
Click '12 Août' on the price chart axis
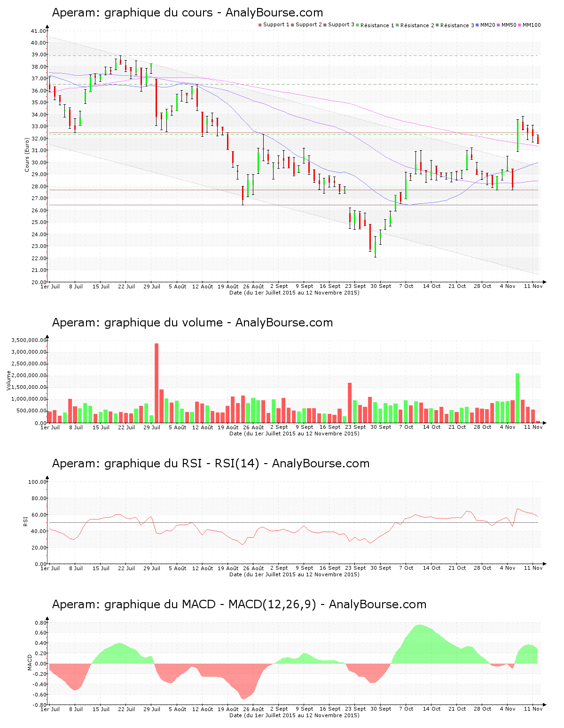tap(203, 287)
